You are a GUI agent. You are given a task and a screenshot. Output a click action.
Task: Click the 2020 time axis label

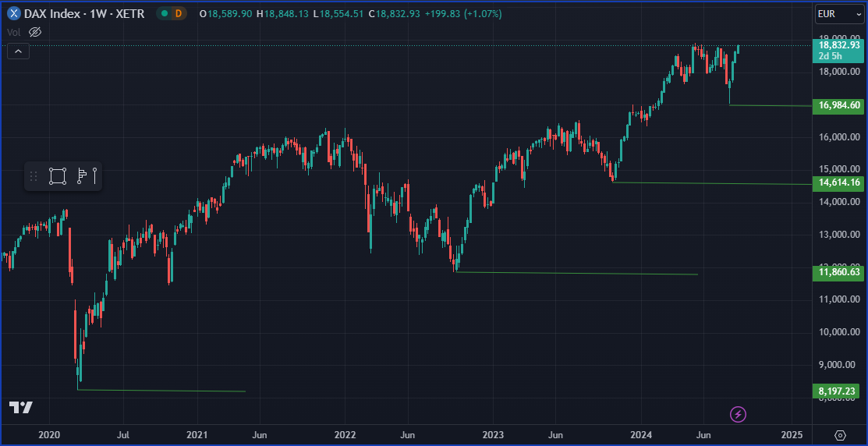coord(48,434)
